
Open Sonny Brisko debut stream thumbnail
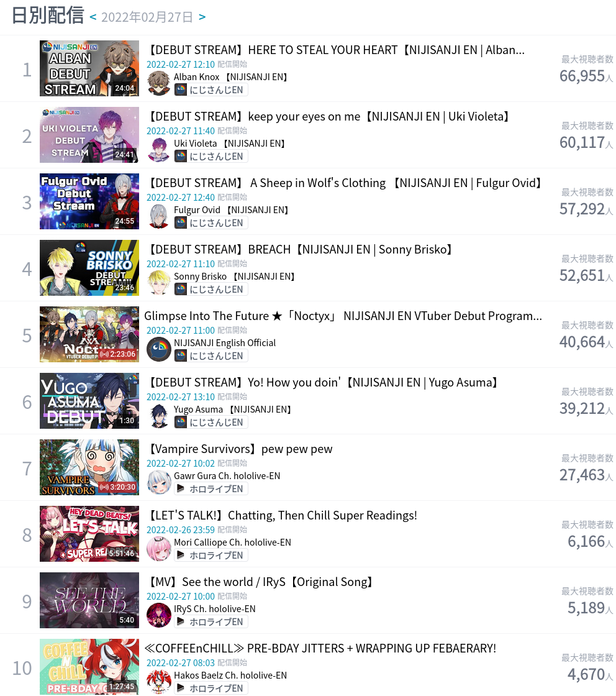89,268
